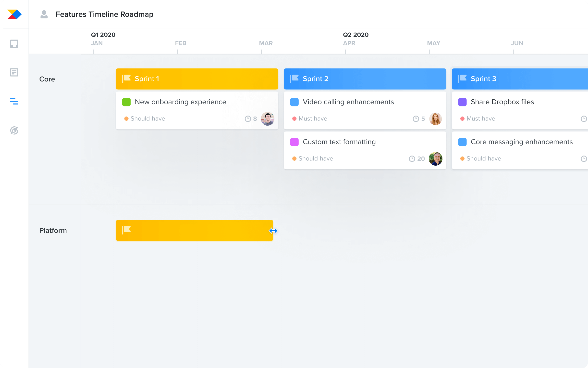The height and width of the screenshot is (368, 588).
Task: Click the estimate value 5 on video calling card
Action: click(423, 119)
